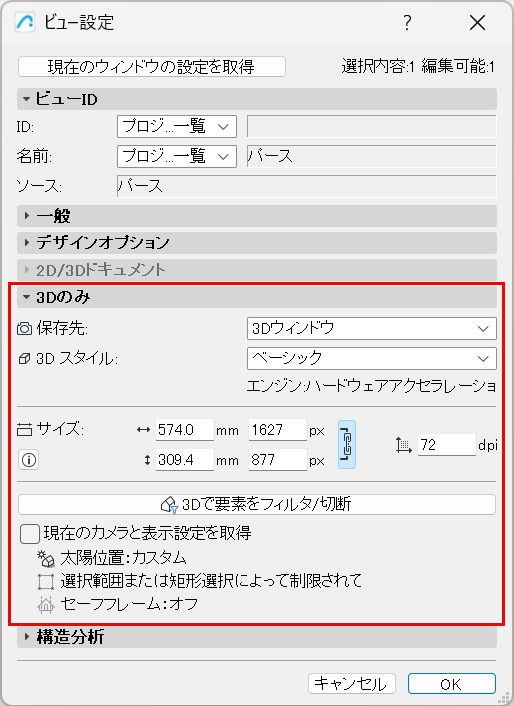Click the empty ID text field

click(x=371, y=127)
